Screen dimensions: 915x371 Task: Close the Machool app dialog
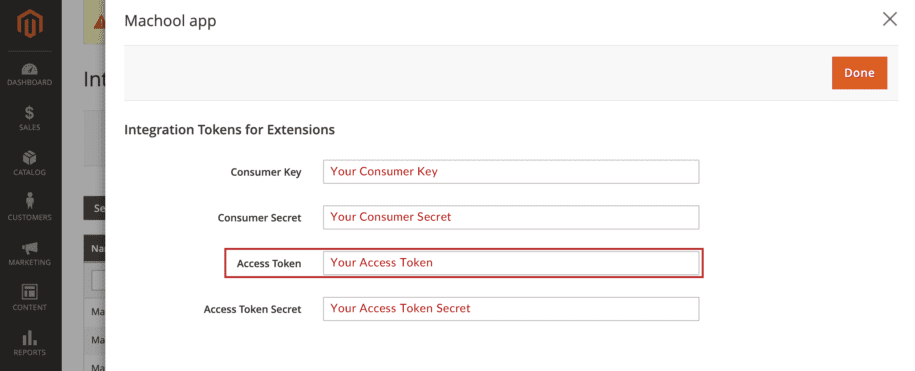[889, 20]
